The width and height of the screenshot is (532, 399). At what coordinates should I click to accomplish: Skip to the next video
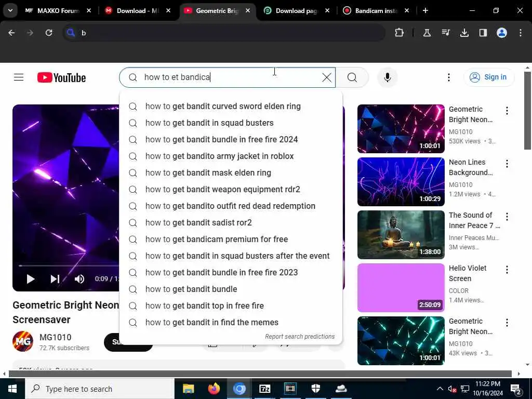pos(55,279)
